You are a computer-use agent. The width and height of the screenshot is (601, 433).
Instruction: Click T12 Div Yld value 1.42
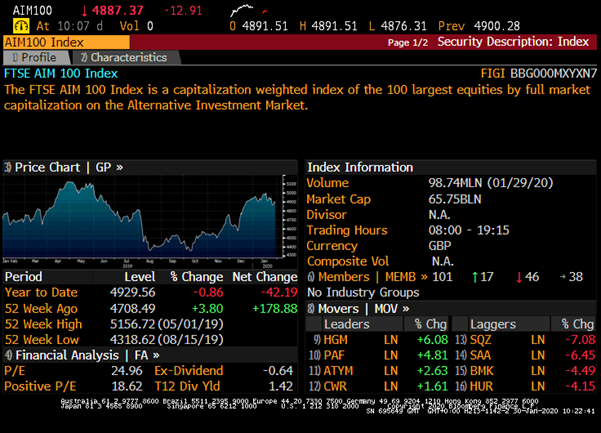point(281,386)
